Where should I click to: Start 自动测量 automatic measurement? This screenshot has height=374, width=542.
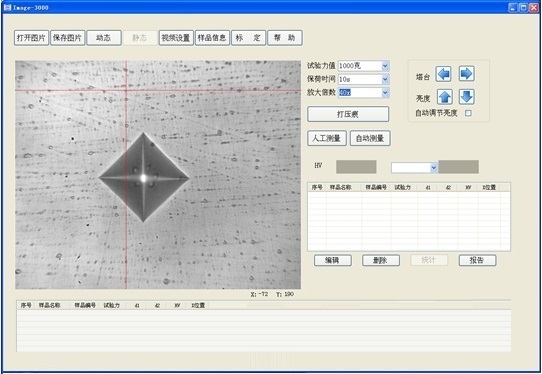pyautogui.click(x=370, y=138)
